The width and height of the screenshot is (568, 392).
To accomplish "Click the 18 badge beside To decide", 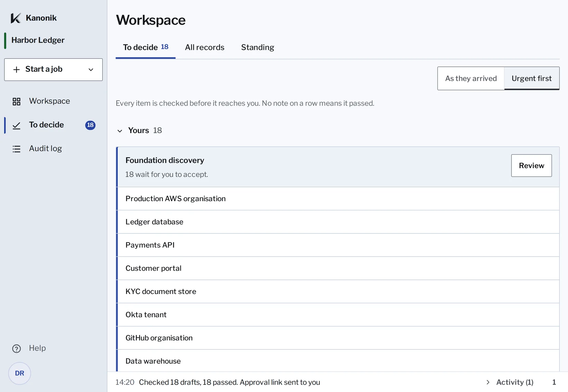I will 90,125.
